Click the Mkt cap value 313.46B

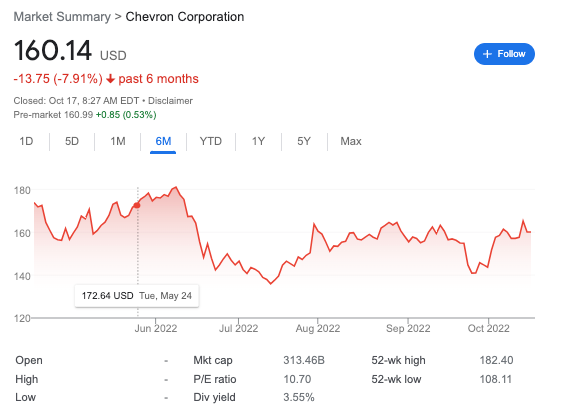[x=304, y=360]
